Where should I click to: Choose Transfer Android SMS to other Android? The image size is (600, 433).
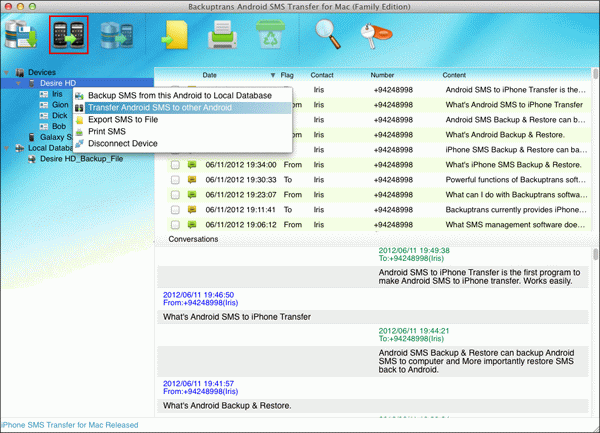183,107
